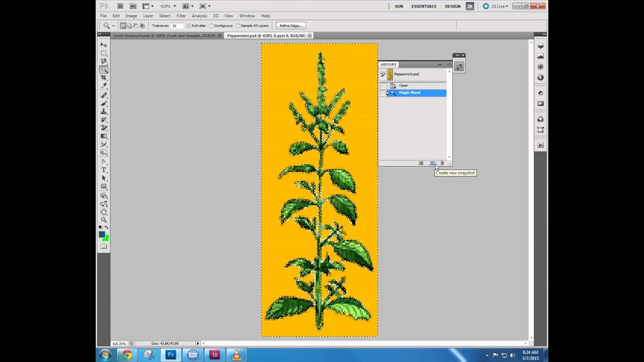Viewport: 644px width, 362px height.
Task: Delete current state via History trash icon
Action: pos(442,163)
